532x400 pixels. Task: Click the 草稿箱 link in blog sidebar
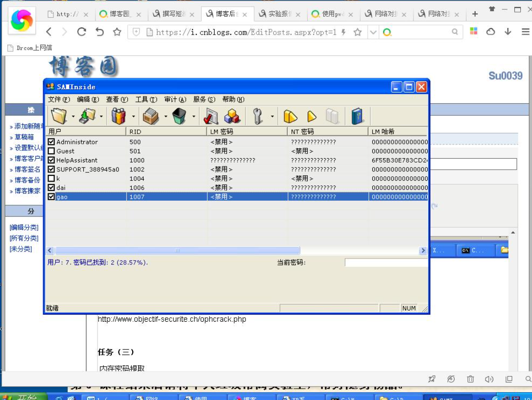(24, 137)
